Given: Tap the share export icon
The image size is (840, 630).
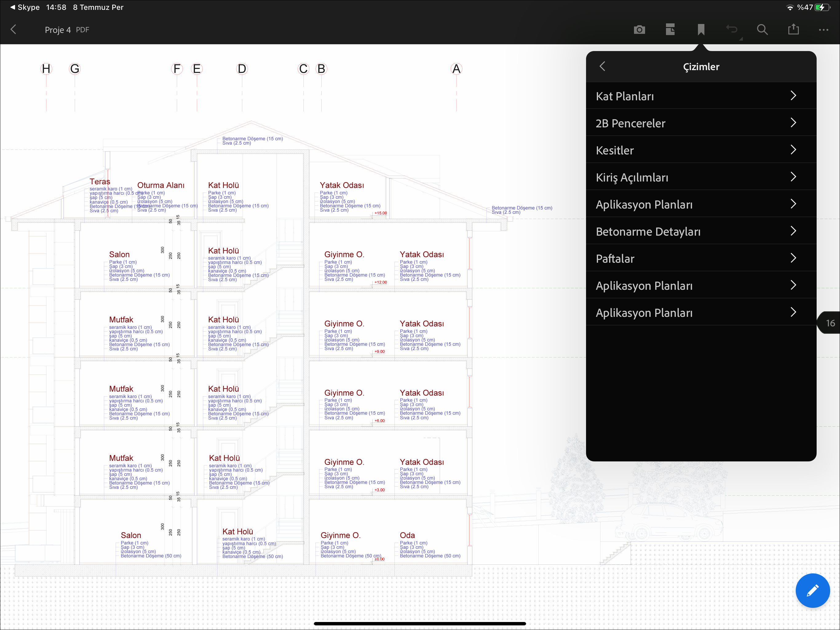Looking at the screenshot, I should coord(793,30).
